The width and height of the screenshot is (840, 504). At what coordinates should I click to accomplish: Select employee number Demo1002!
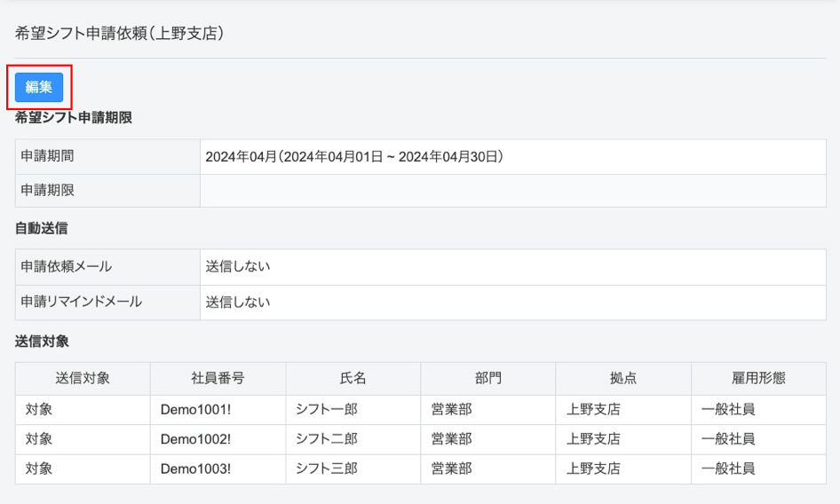(195, 439)
